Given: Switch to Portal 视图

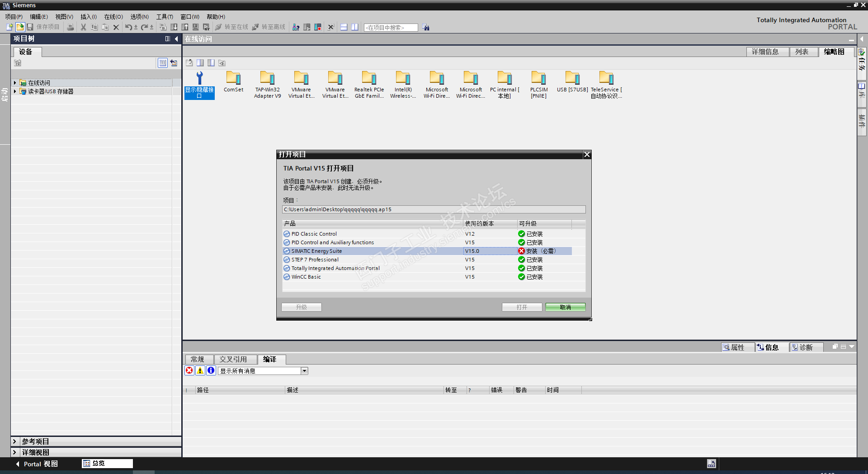Looking at the screenshot, I should [37, 464].
